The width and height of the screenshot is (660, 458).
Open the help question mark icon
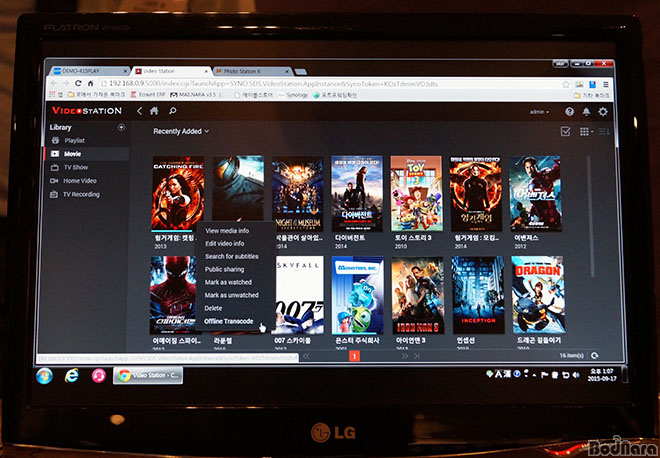point(570,112)
